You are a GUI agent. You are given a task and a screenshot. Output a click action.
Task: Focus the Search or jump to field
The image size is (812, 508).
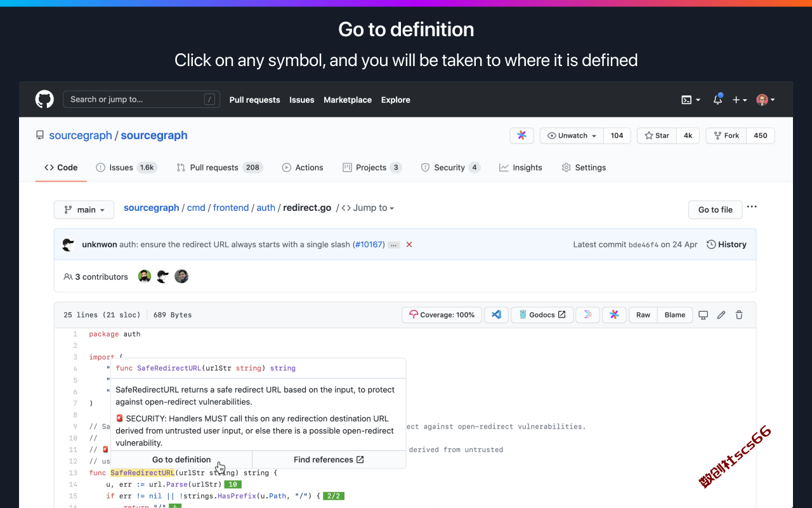point(141,99)
